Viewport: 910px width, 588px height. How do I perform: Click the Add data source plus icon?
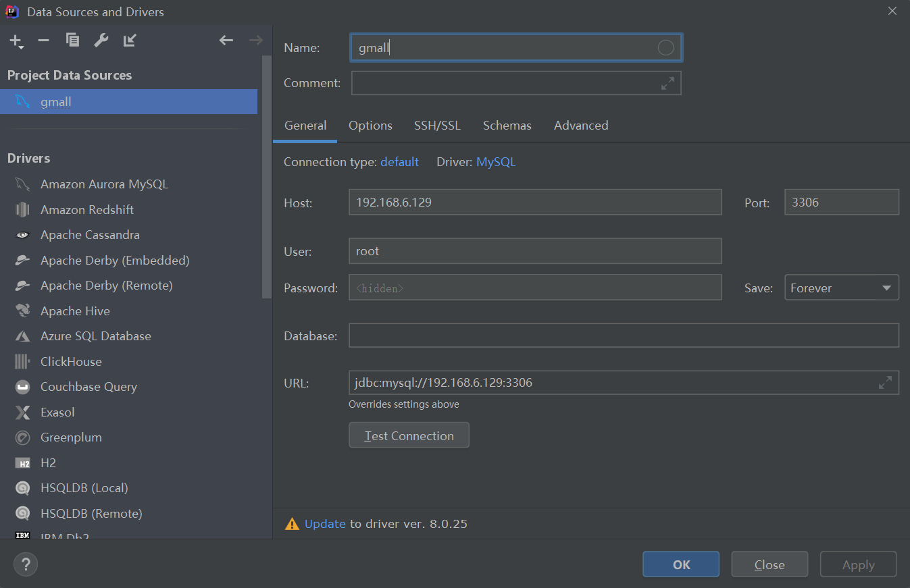16,41
